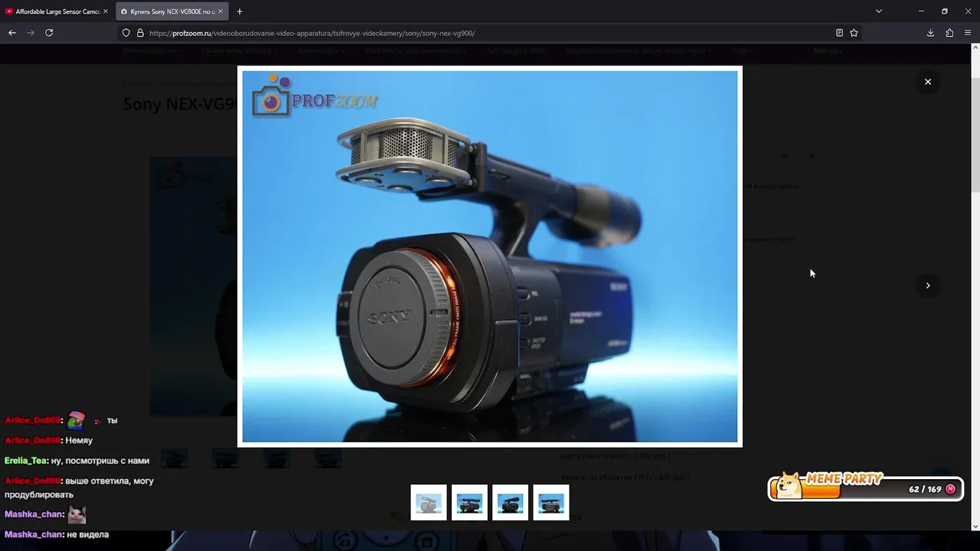Click chat username Erelia_Tea
980x551 pixels.
coord(25,461)
